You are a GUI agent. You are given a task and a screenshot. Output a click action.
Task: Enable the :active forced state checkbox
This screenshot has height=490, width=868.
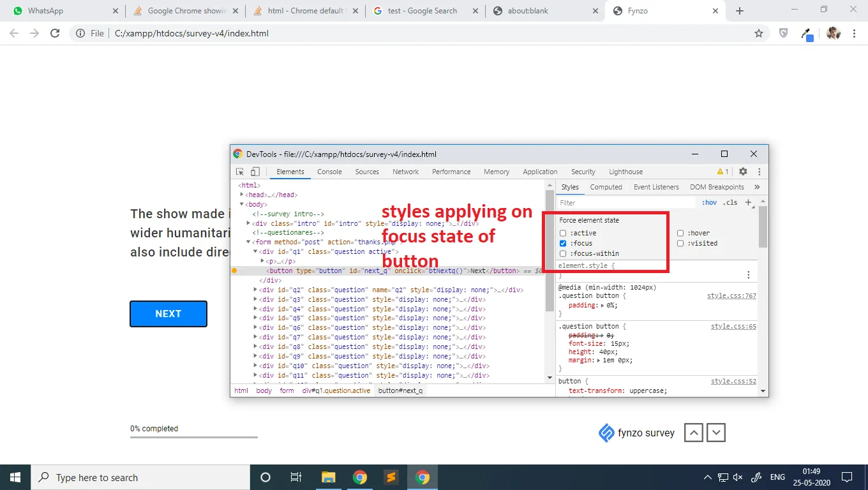[x=563, y=234]
